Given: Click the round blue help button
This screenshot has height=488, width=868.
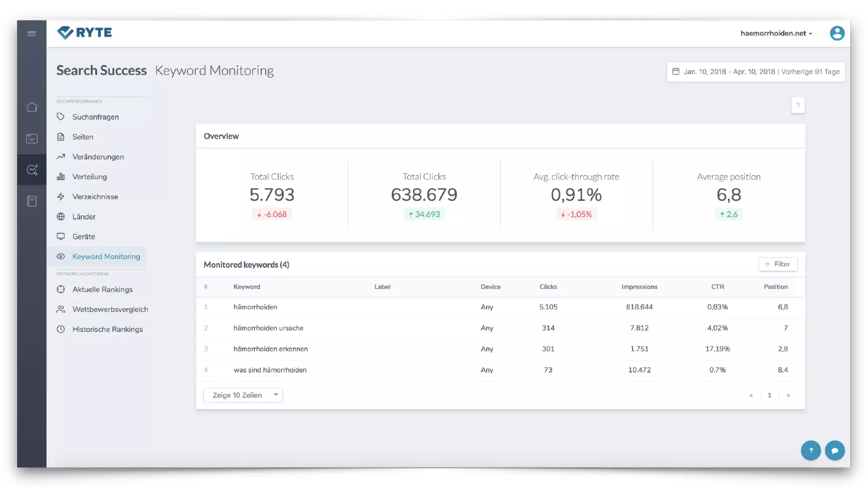Looking at the screenshot, I should (810, 451).
